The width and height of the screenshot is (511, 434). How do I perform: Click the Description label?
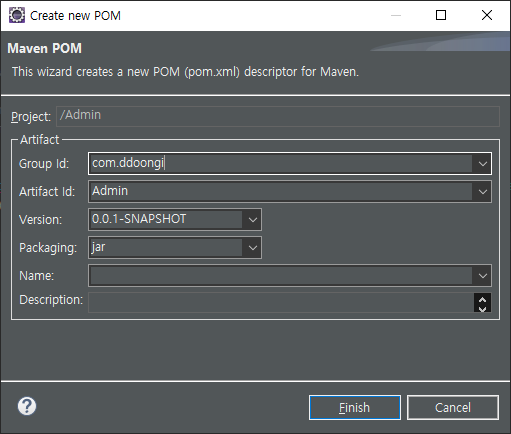point(51,300)
